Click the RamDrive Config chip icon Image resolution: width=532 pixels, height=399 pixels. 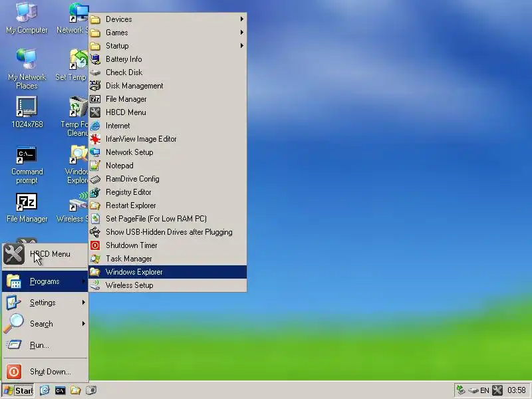[95, 179]
